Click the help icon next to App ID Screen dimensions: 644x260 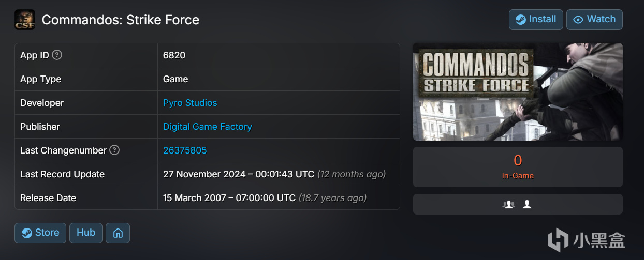[57, 55]
